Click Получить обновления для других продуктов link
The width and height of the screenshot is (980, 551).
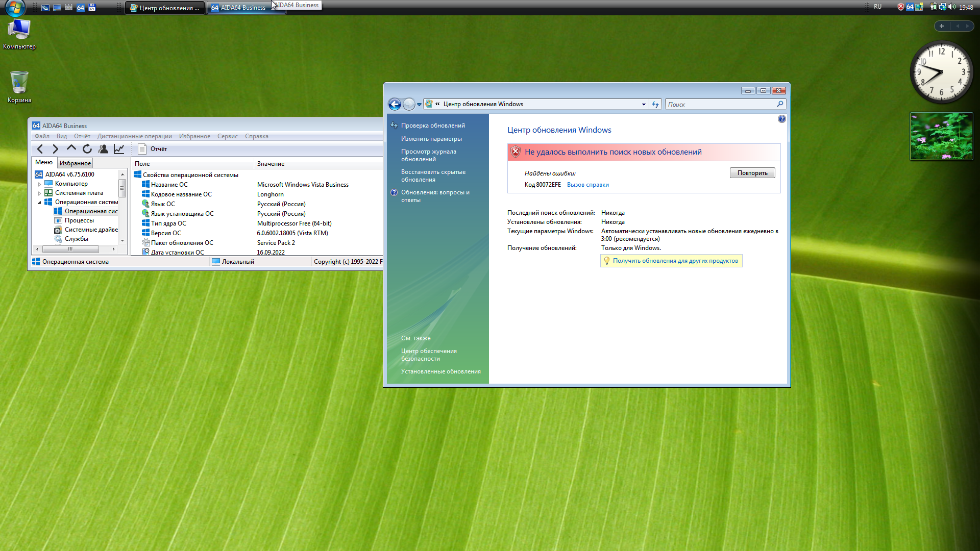pos(675,261)
